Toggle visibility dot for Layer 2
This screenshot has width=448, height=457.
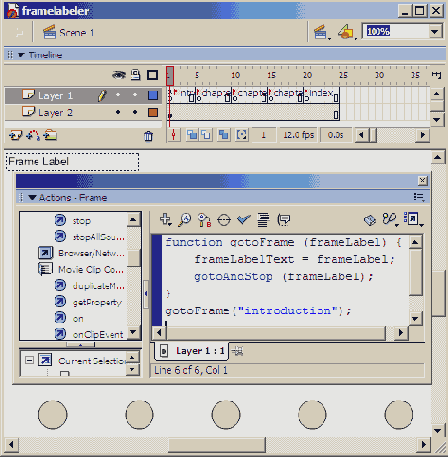[x=118, y=112]
